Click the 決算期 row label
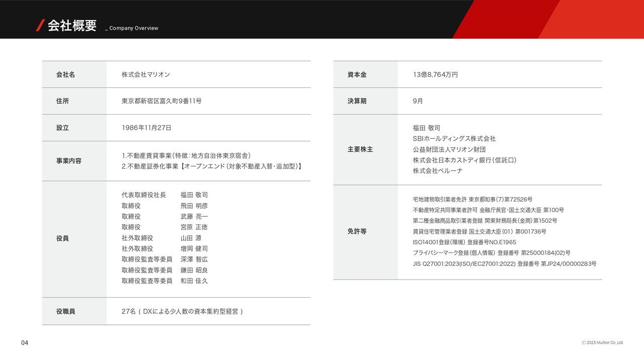The height and width of the screenshot is (362, 644). (x=357, y=101)
